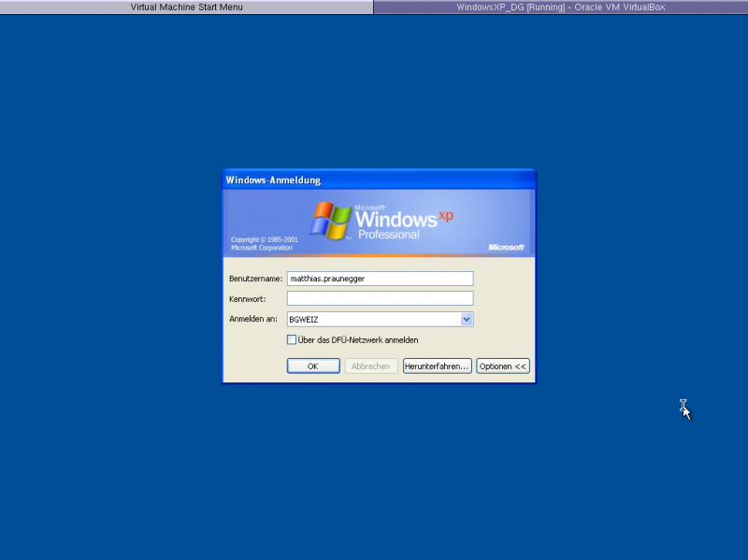
Task: Confirm login with OK button
Action: [313, 366]
